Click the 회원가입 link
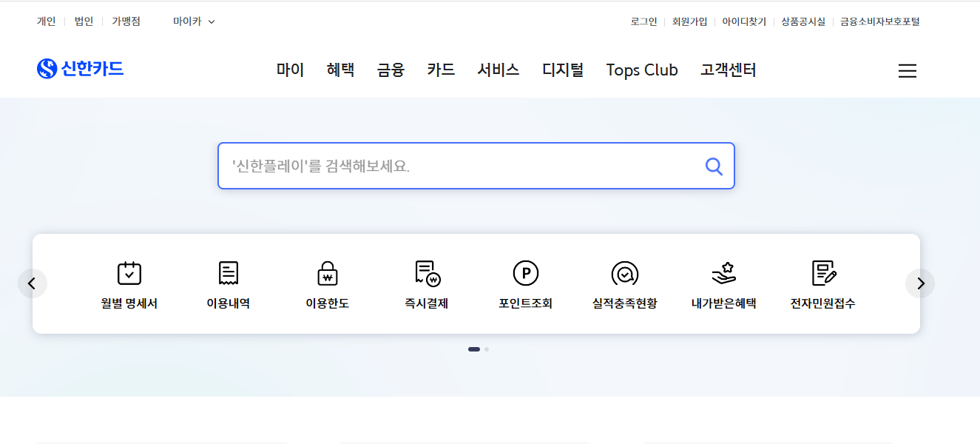This screenshot has width=980, height=444. [689, 21]
